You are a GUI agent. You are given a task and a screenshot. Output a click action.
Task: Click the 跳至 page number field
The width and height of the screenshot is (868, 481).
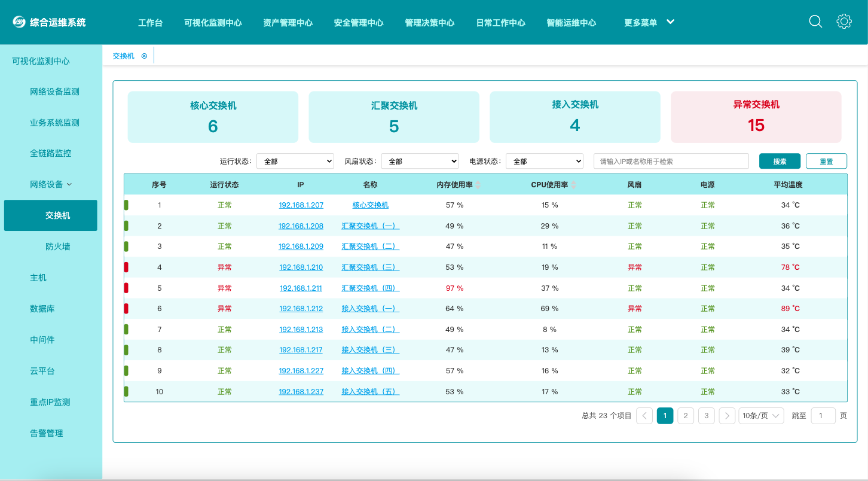823,416
